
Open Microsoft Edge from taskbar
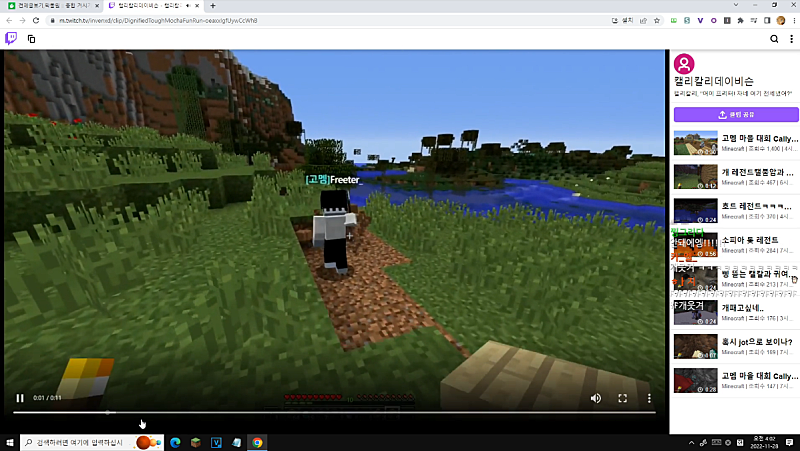coord(175,442)
